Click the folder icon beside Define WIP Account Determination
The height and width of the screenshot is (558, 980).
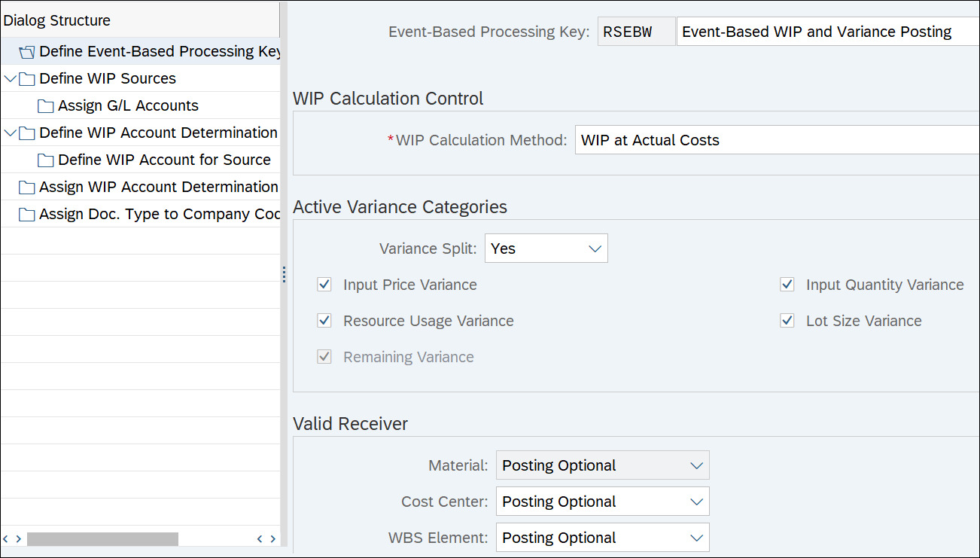point(27,133)
